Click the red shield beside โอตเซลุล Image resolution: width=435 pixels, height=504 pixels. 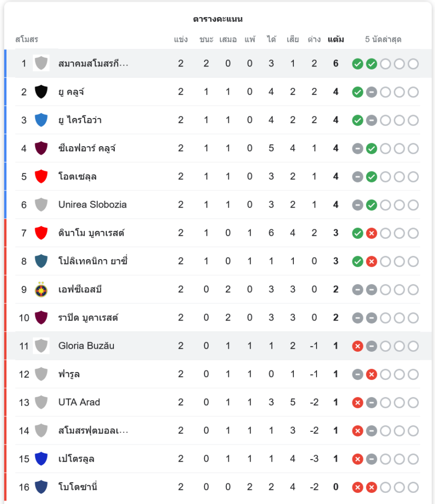[41, 176]
